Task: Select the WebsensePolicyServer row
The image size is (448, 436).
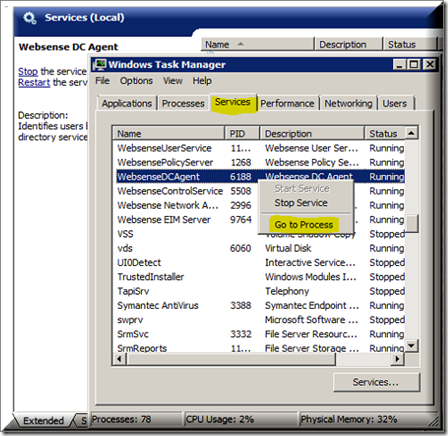Action: click(x=260, y=162)
